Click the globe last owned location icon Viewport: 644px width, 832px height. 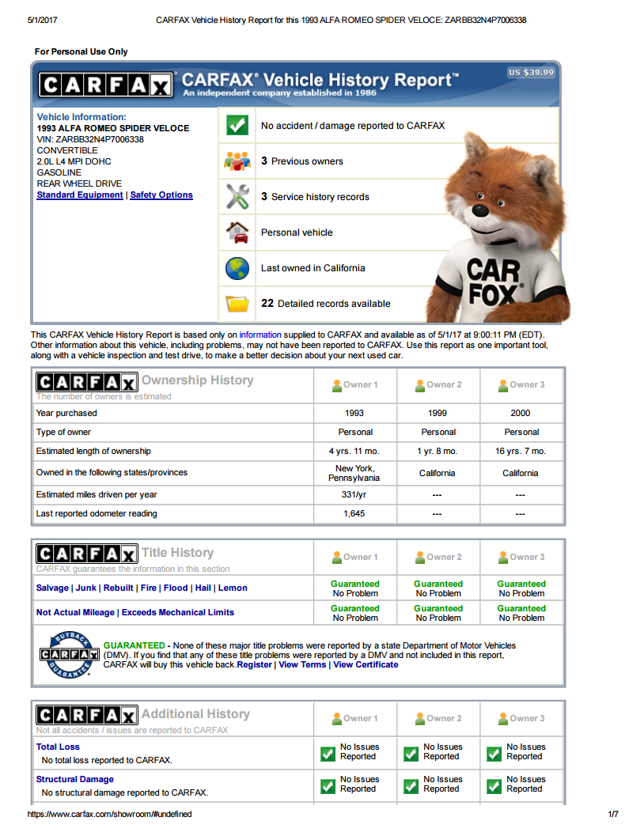237,268
